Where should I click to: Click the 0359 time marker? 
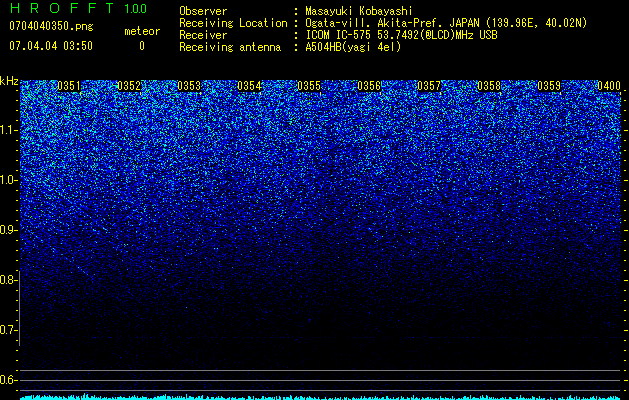pyautogui.click(x=549, y=86)
